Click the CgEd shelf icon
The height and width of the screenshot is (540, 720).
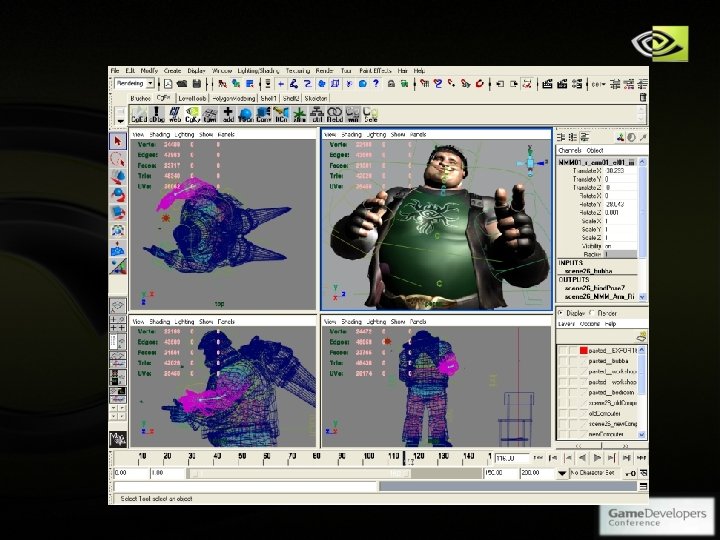139,114
